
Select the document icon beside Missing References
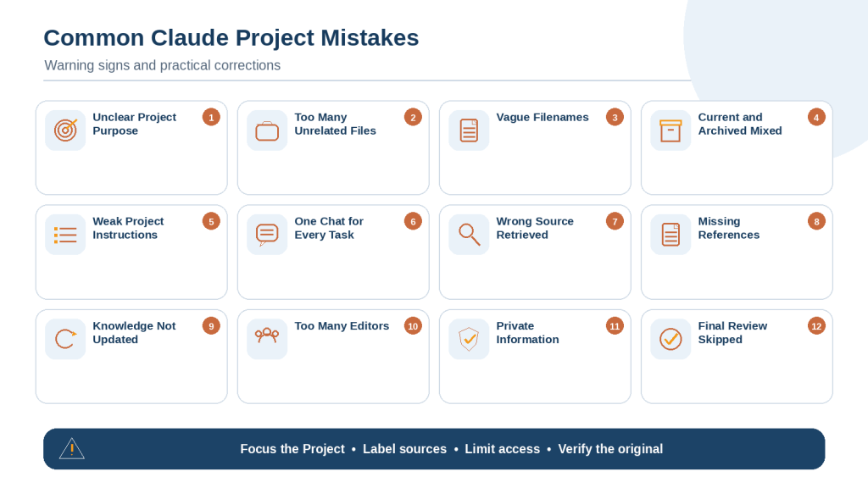click(x=670, y=235)
